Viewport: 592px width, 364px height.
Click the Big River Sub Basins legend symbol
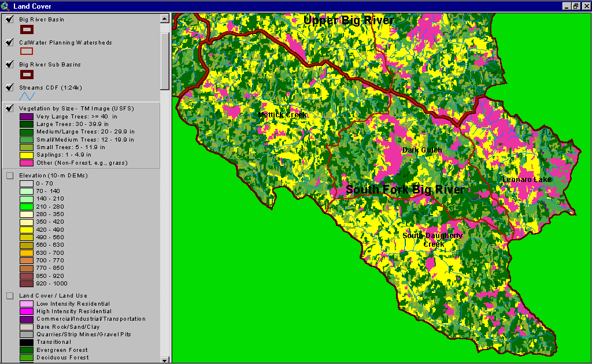tap(27, 75)
